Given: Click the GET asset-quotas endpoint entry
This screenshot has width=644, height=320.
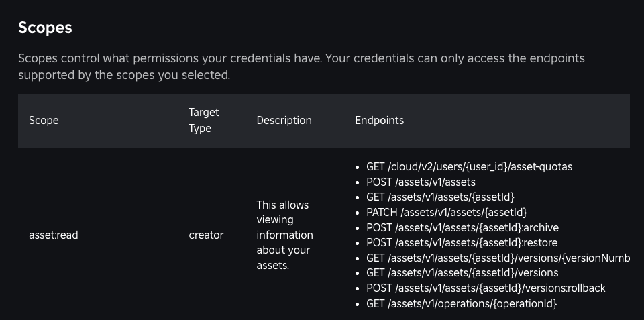Looking at the screenshot, I should [x=469, y=167].
